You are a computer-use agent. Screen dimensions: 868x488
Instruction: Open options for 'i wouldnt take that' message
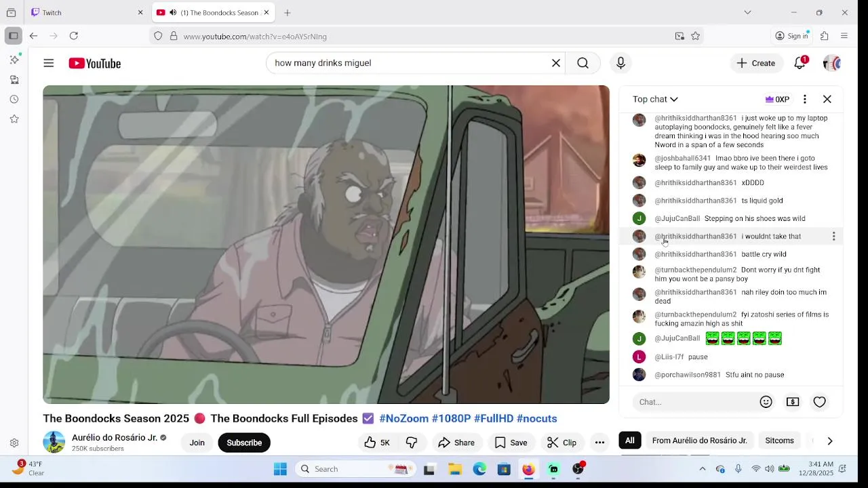coord(833,237)
